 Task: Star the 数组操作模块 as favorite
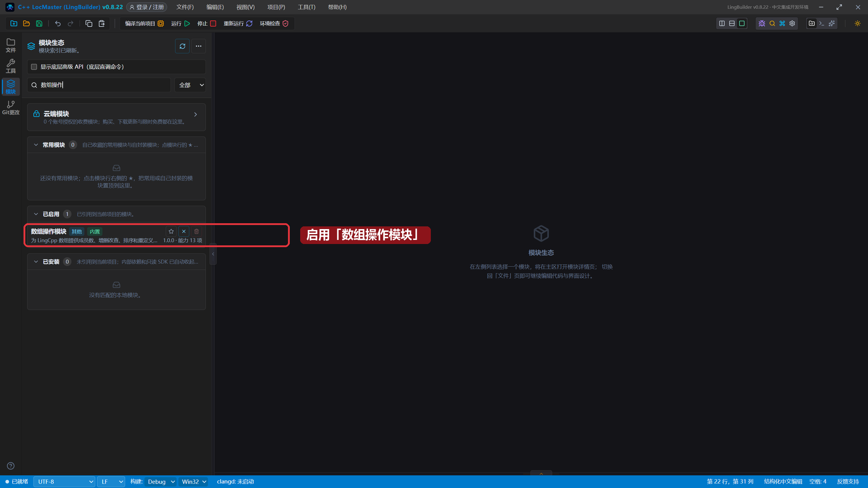(x=171, y=231)
